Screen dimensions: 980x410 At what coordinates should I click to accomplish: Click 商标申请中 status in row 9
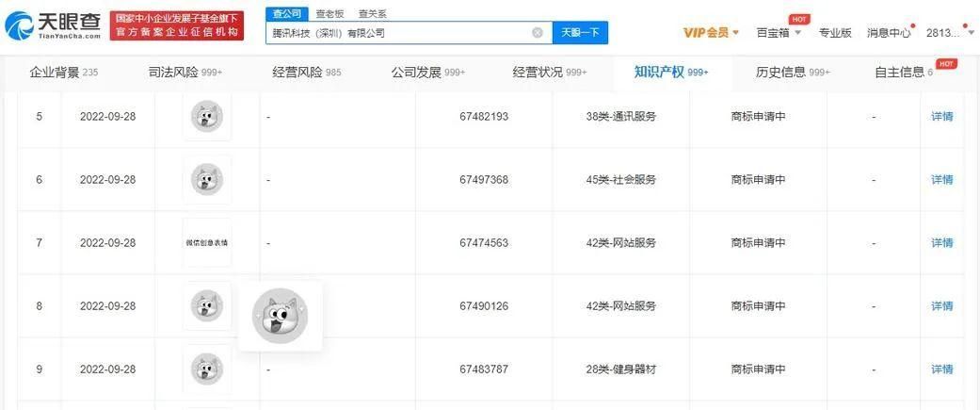click(758, 369)
